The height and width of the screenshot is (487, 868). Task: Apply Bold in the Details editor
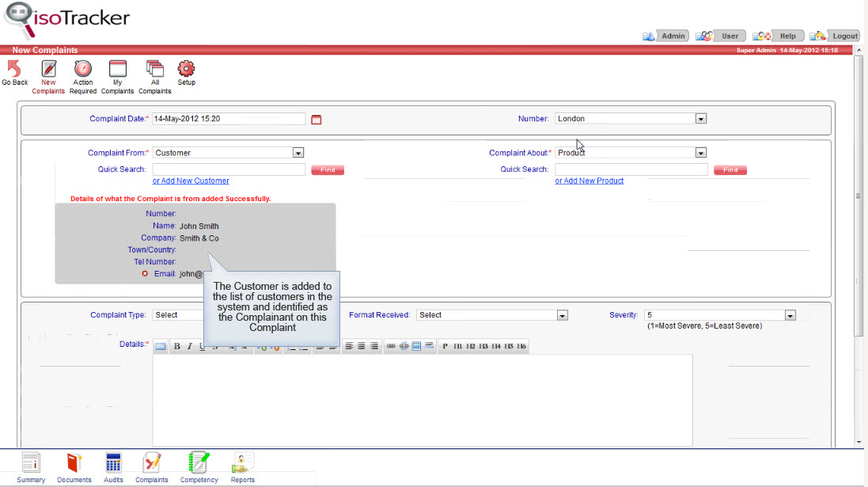(176, 346)
